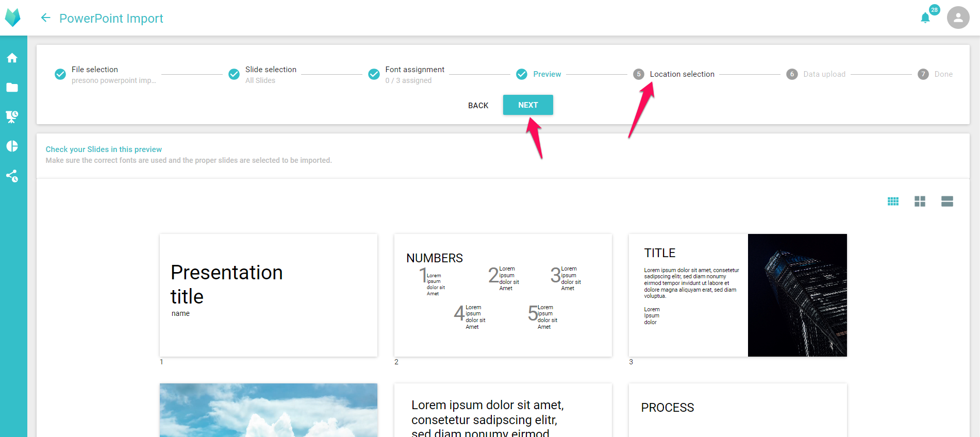Click the File selection step checkmark
980x437 pixels.
tap(60, 74)
